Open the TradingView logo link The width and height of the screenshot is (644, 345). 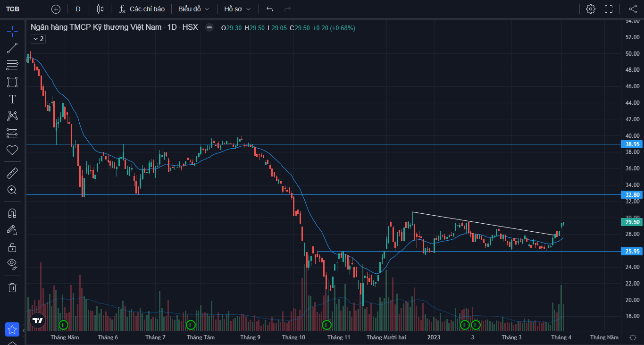coord(38,320)
